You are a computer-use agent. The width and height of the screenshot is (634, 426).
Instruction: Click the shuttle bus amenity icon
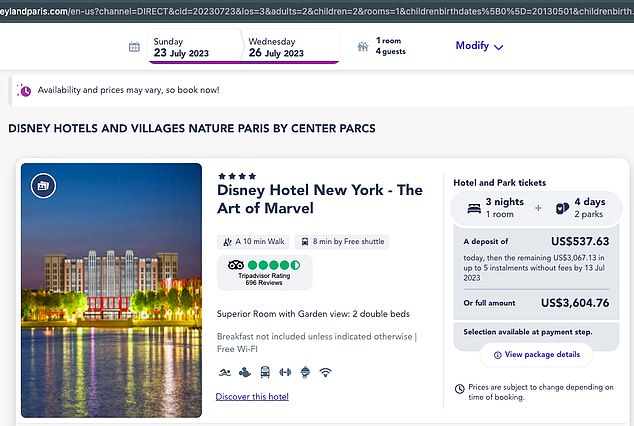[x=265, y=372]
